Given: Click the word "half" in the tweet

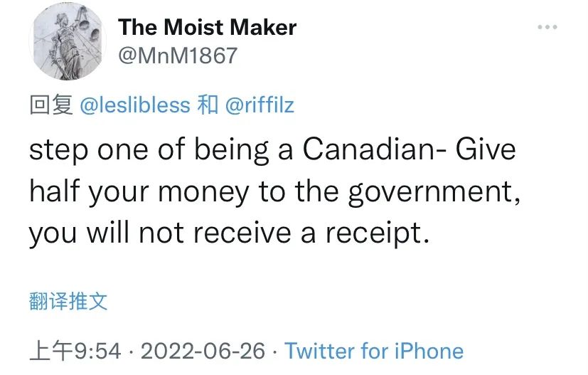Looking at the screenshot, I should (x=54, y=192).
